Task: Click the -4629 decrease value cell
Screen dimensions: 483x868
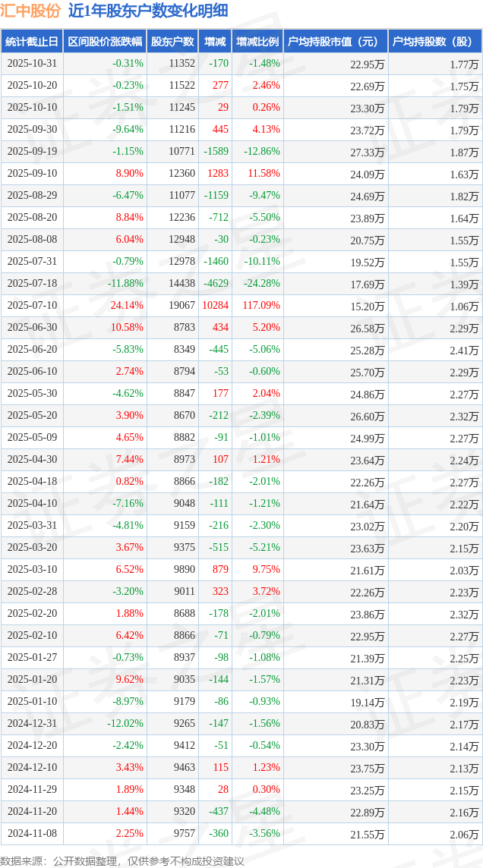Action: tap(216, 284)
